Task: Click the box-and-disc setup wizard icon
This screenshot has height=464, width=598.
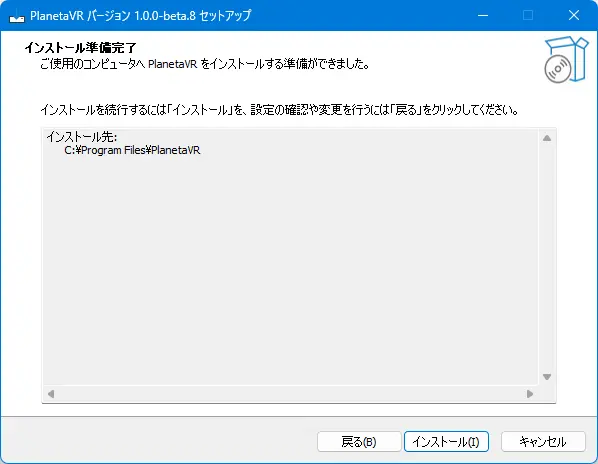Action: coord(566,59)
